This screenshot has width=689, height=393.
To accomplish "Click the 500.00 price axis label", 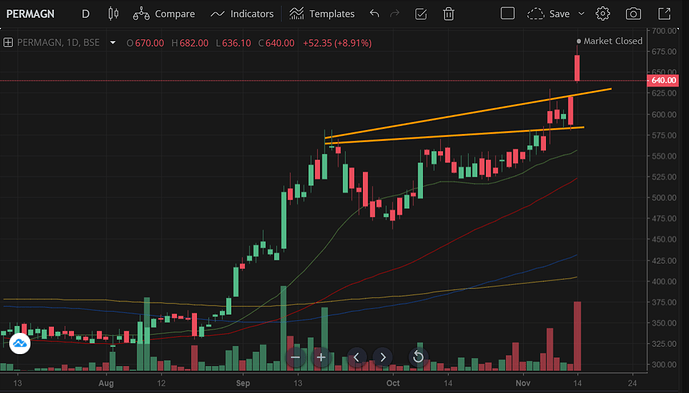I will [664, 198].
